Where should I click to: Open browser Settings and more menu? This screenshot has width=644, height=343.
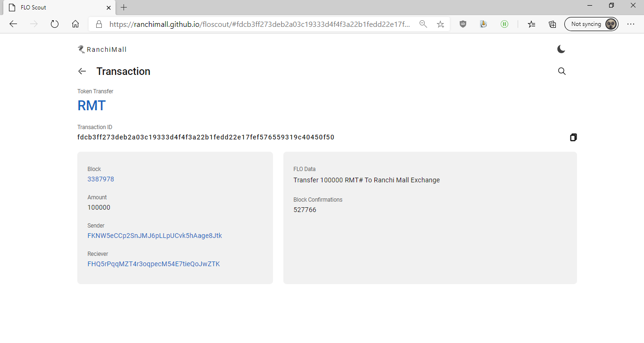tap(631, 24)
